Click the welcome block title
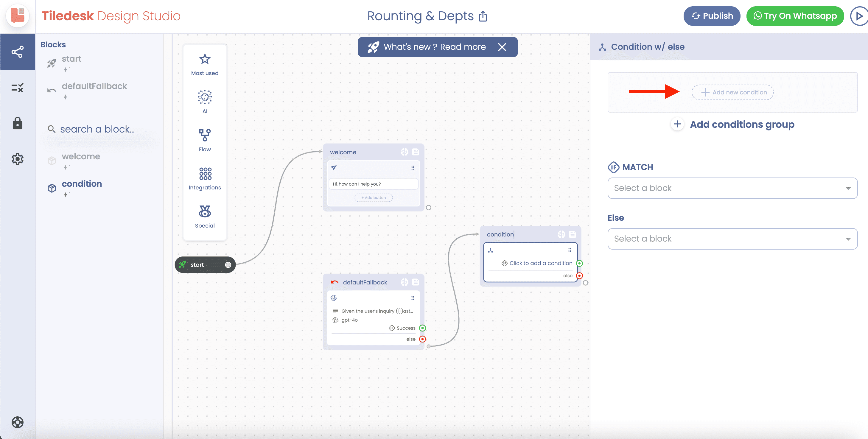This screenshot has width=868, height=439. click(343, 152)
